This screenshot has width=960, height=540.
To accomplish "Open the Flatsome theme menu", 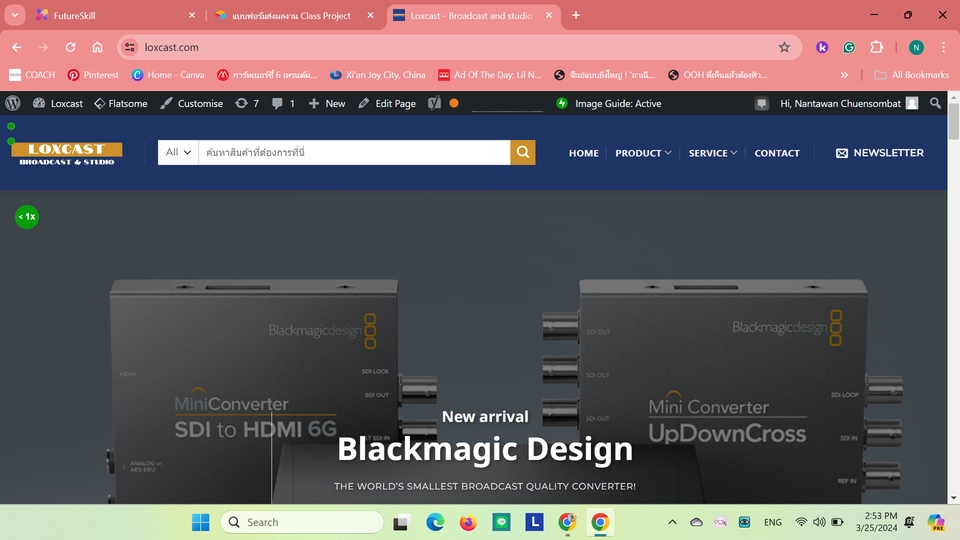I will click(x=121, y=103).
